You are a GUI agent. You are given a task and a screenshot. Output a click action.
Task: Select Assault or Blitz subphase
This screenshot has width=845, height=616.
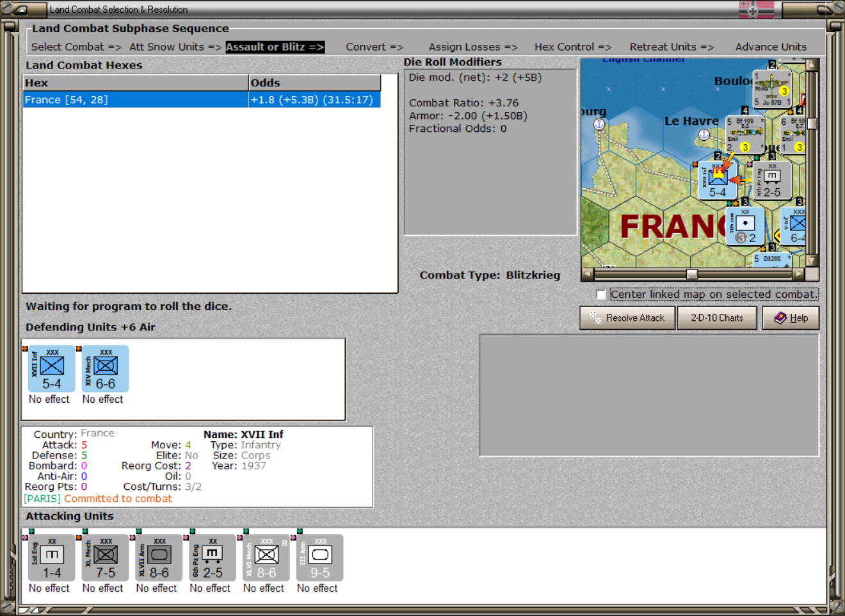tap(275, 47)
